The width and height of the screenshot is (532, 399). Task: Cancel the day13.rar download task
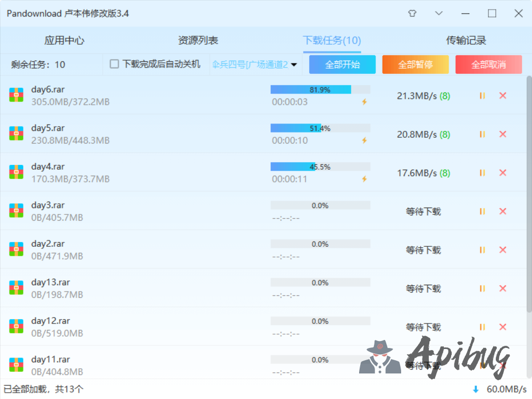503,288
